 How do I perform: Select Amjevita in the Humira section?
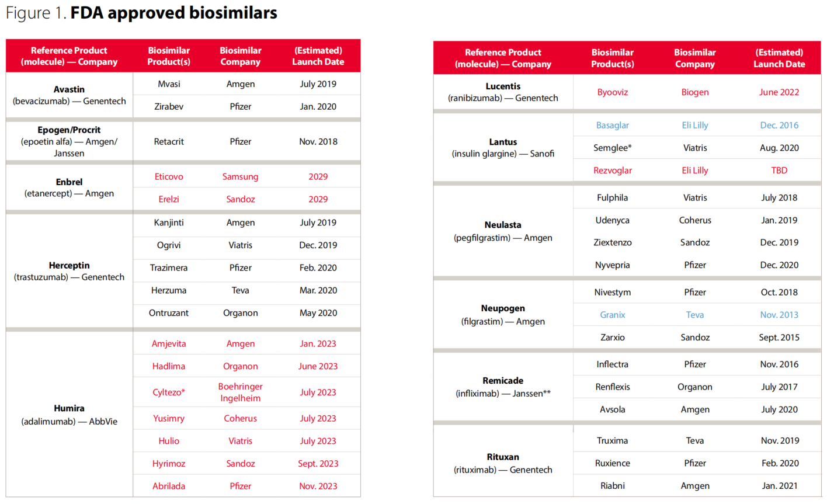pos(169,343)
